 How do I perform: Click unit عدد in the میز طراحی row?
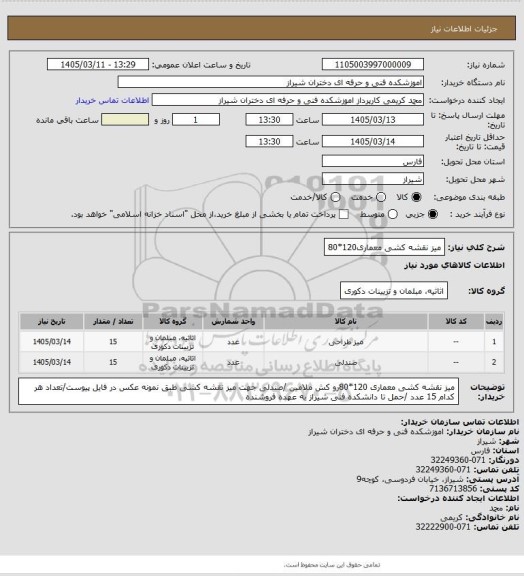pos(233,342)
